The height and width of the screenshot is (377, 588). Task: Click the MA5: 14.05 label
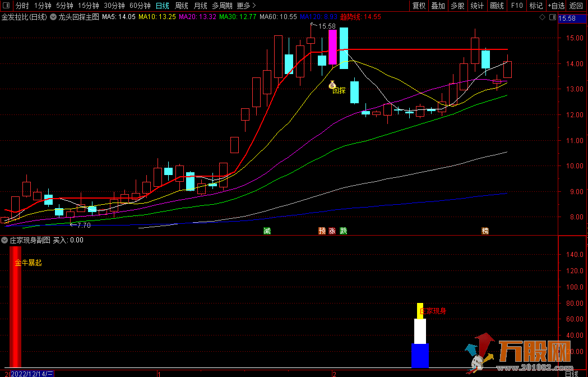point(119,17)
